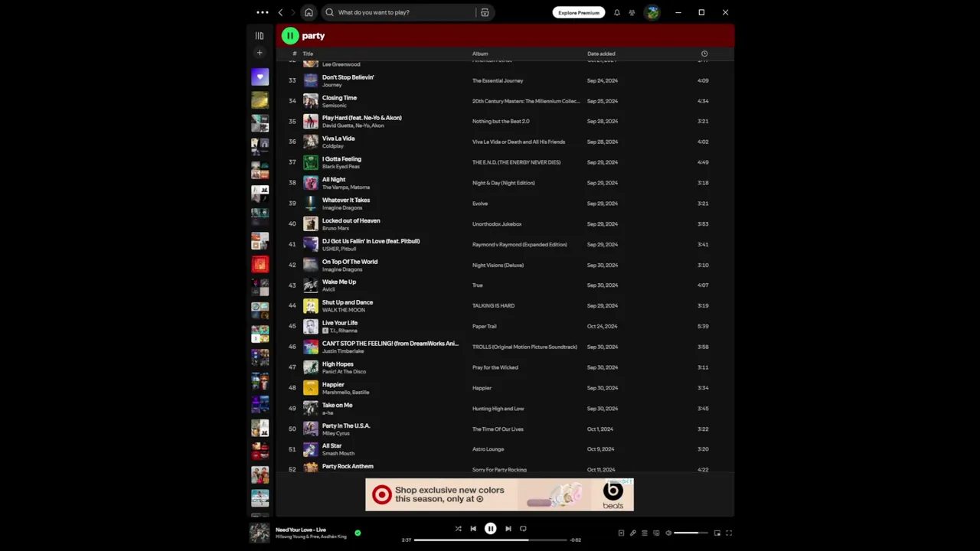The image size is (980, 551).
Task: Mute the volume speaker icon
Action: [x=668, y=533]
